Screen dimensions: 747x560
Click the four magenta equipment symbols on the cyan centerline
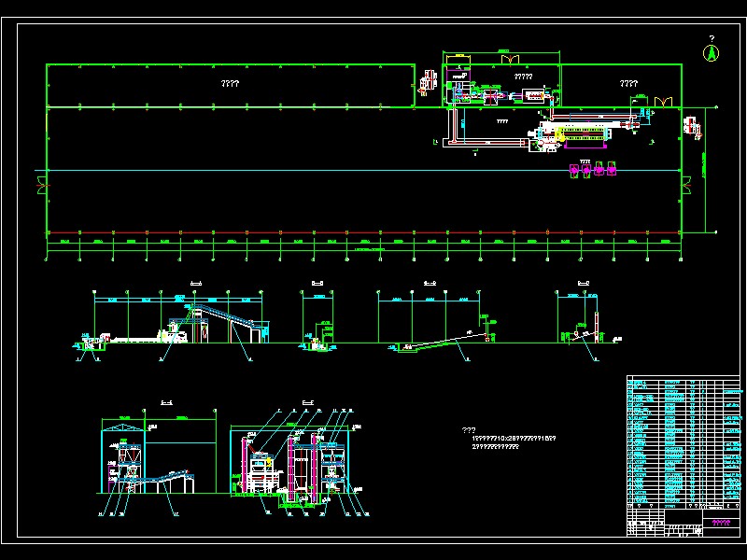593,169
